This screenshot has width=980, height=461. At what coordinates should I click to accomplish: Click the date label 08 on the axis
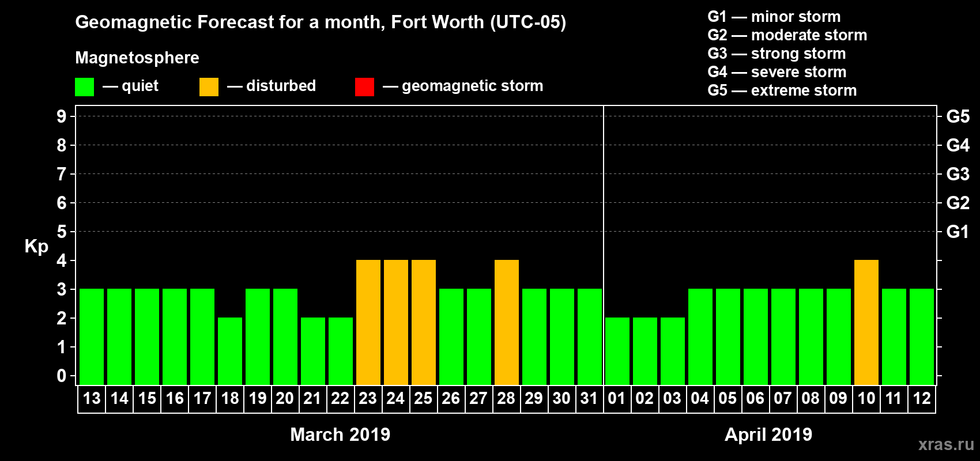click(811, 399)
